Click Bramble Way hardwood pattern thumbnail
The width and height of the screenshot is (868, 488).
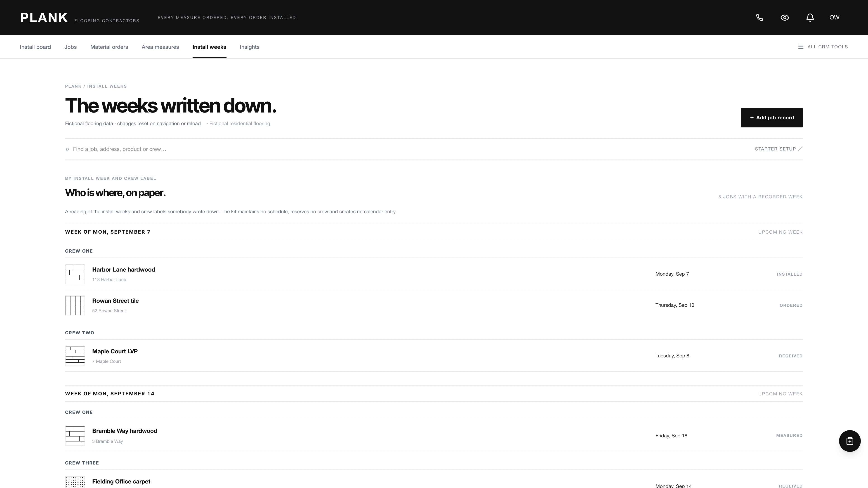[75, 435]
